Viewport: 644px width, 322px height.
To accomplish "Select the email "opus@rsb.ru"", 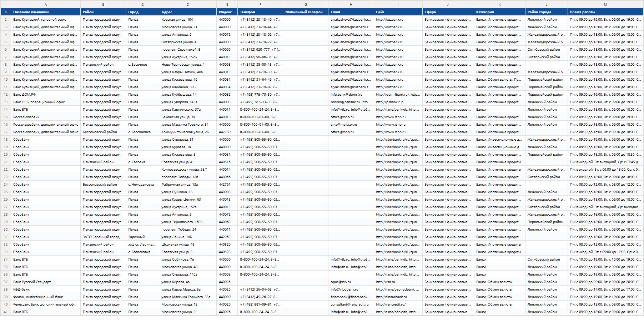I will (x=351, y=282).
